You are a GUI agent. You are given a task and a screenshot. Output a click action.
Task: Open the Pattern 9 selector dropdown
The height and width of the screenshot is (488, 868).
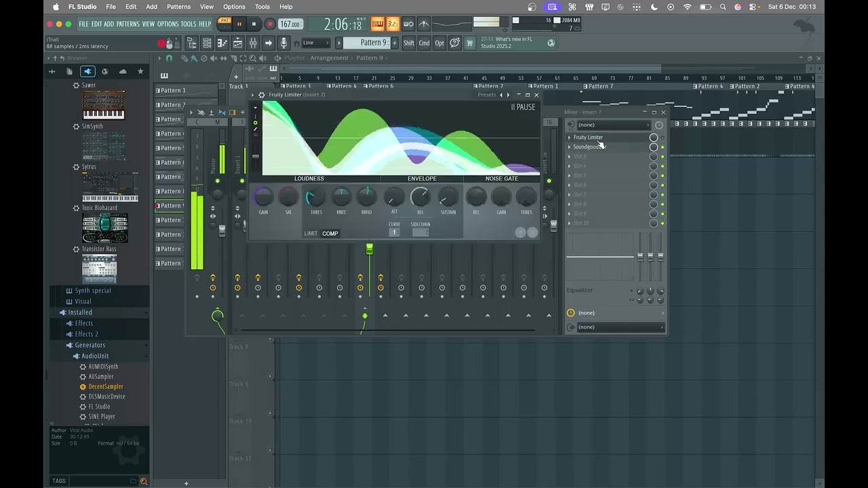pyautogui.click(x=367, y=43)
